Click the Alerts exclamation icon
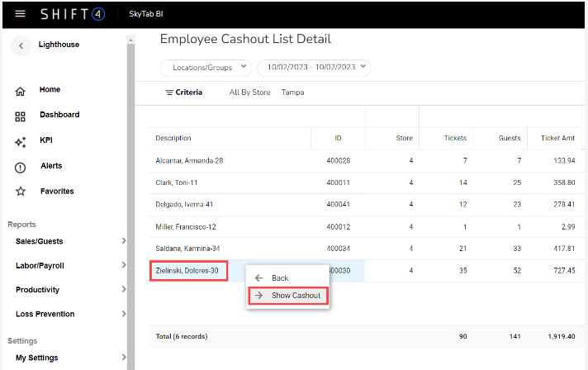Viewport: 588px width, 370px height. (x=21, y=168)
